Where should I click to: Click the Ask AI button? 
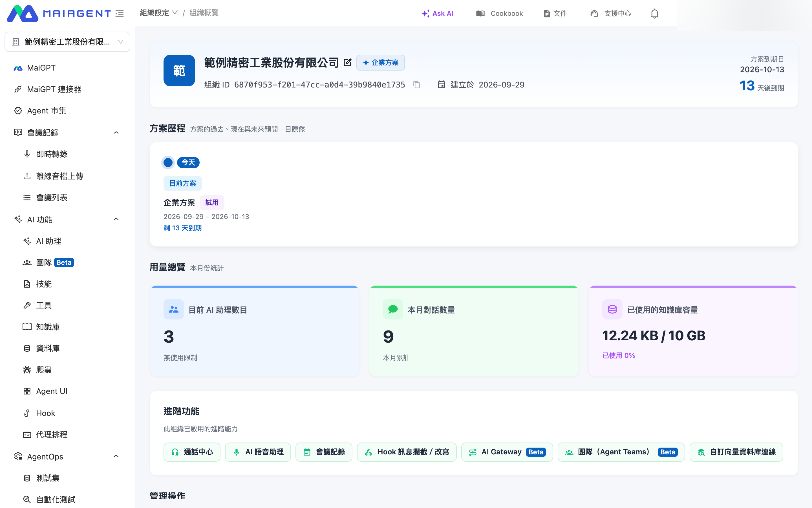pos(438,14)
